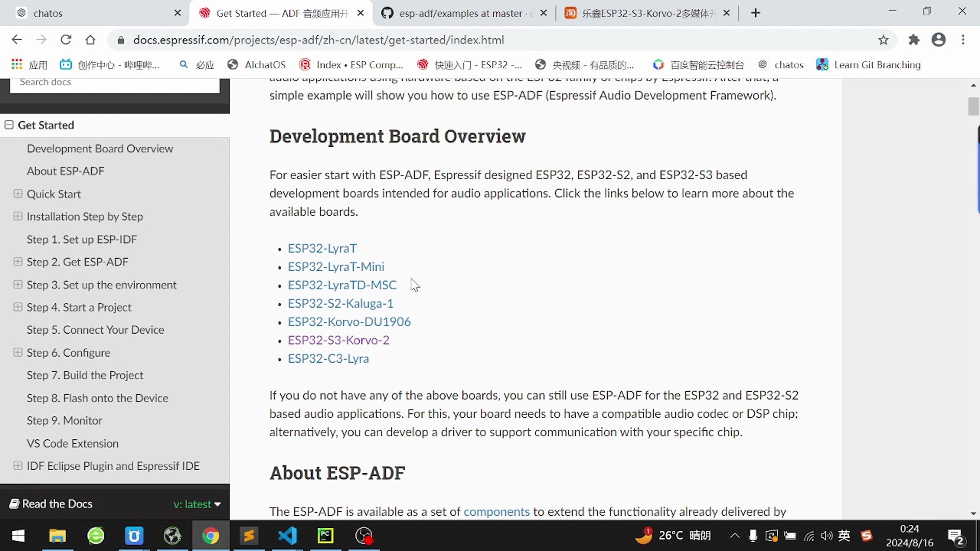This screenshot has height=551, width=980.
Task: Open the globe app in taskbar
Action: point(173,536)
